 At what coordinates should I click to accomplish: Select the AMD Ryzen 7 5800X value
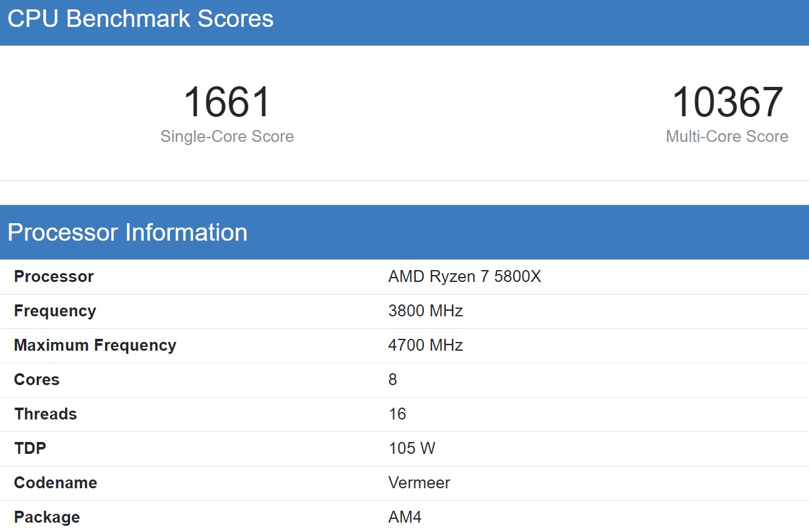click(x=465, y=276)
